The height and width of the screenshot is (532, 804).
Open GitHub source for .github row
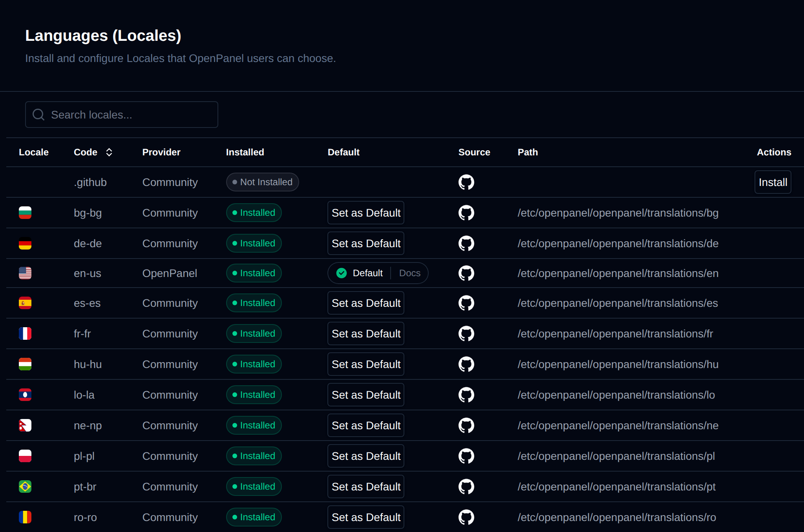(466, 182)
